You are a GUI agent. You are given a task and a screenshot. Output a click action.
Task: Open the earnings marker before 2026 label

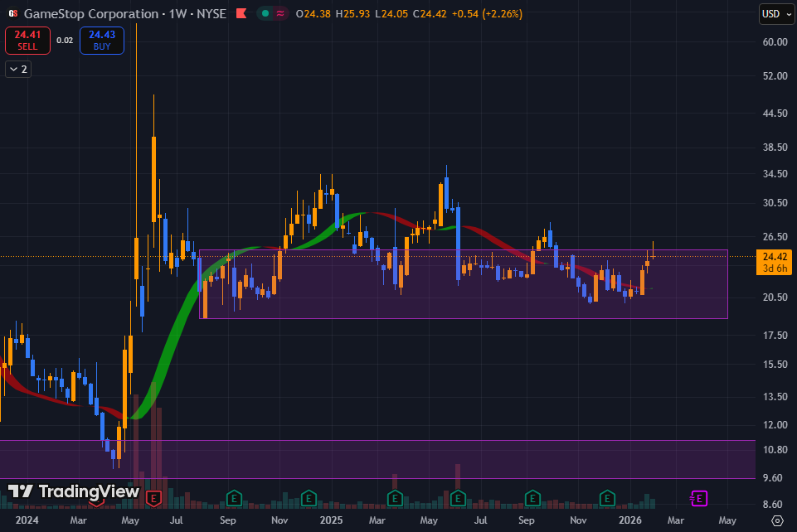[x=607, y=499]
